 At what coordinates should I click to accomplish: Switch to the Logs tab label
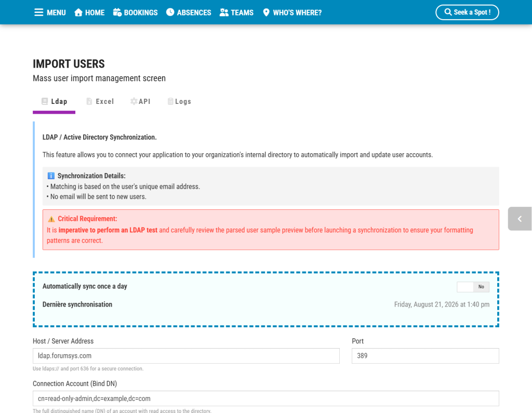[183, 101]
